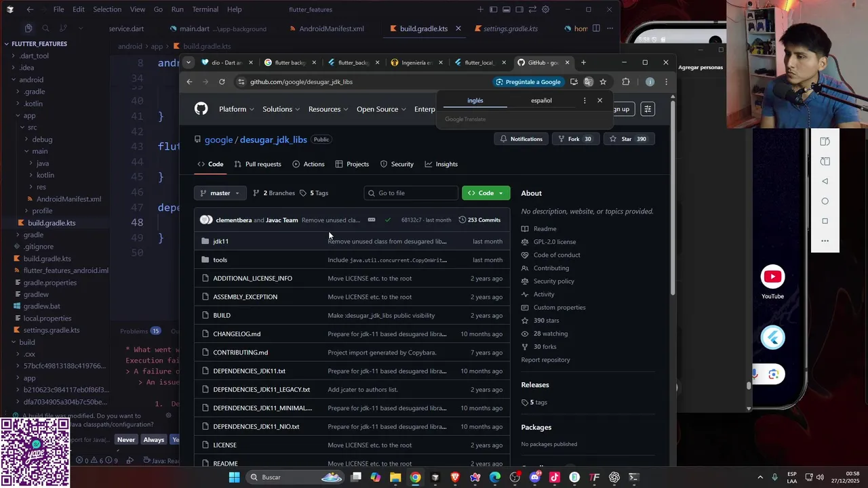Screen dimensions: 868x488
Task: Open the Actions tab
Action: [309, 164]
